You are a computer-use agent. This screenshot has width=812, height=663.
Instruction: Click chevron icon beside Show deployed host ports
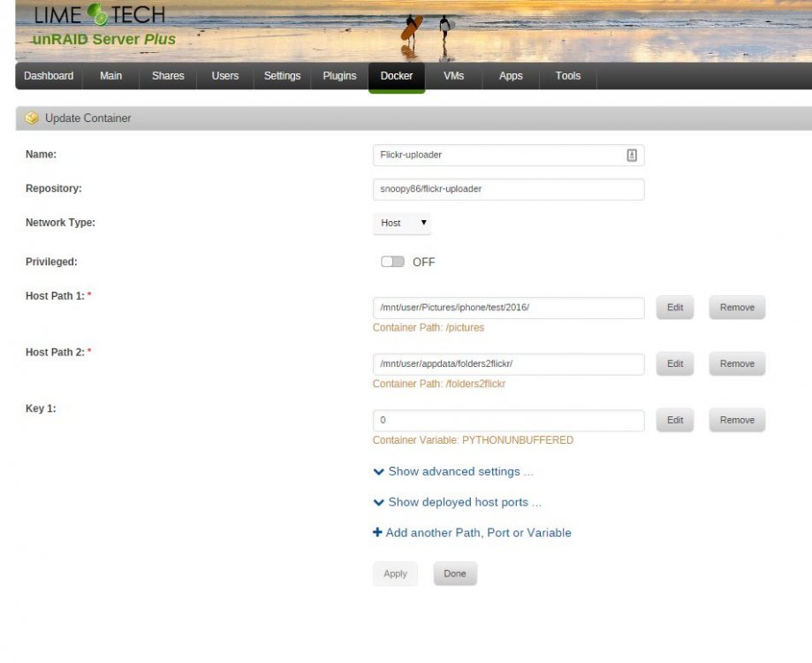click(378, 502)
